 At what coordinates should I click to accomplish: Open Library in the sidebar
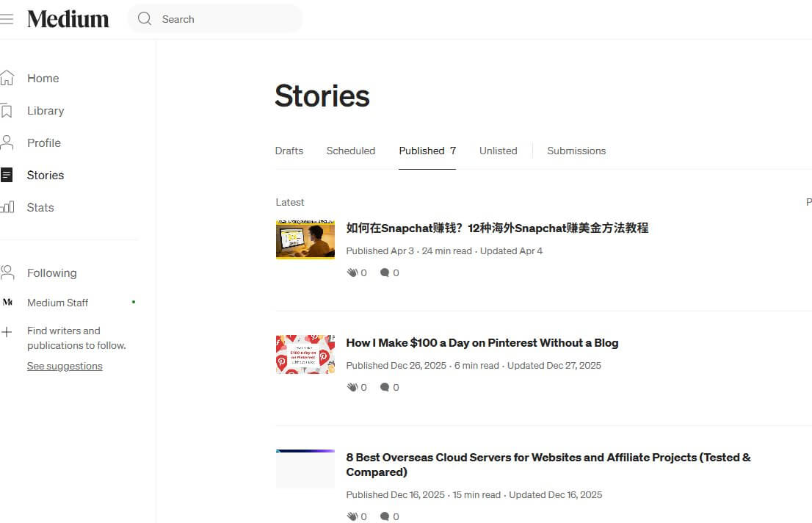pos(46,110)
